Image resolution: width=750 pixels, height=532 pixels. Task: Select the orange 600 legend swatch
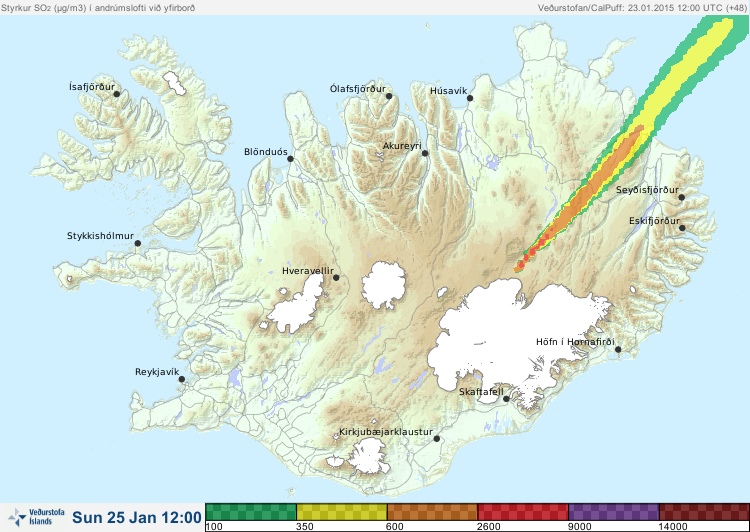pyautogui.click(x=432, y=512)
